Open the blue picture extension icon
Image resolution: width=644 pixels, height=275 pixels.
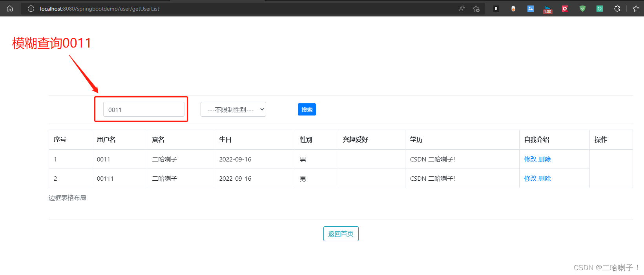point(531,9)
